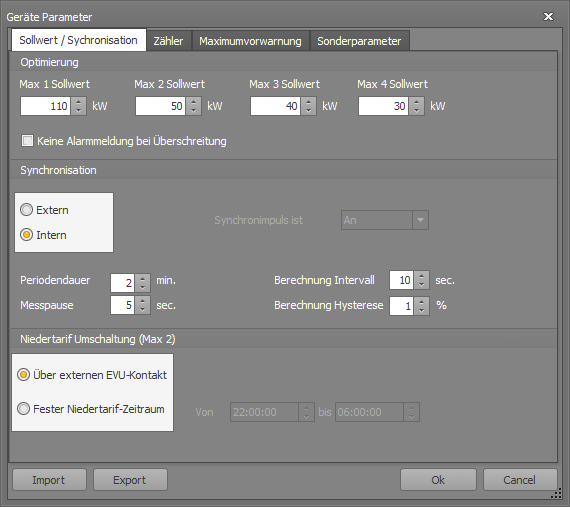Open the Maximumvorwarnung tab
This screenshot has width=570, height=507.
(250, 41)
